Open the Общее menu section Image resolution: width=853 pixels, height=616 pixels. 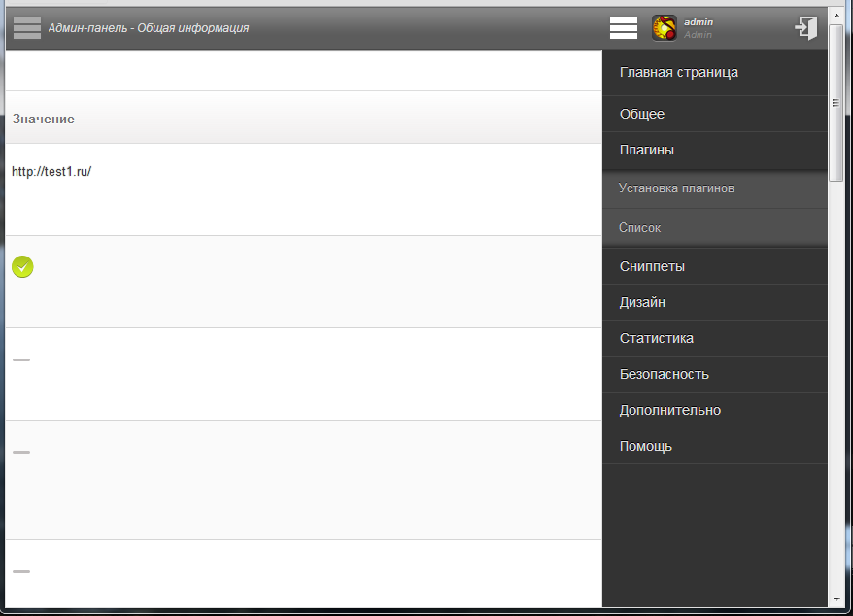point(715,115)
